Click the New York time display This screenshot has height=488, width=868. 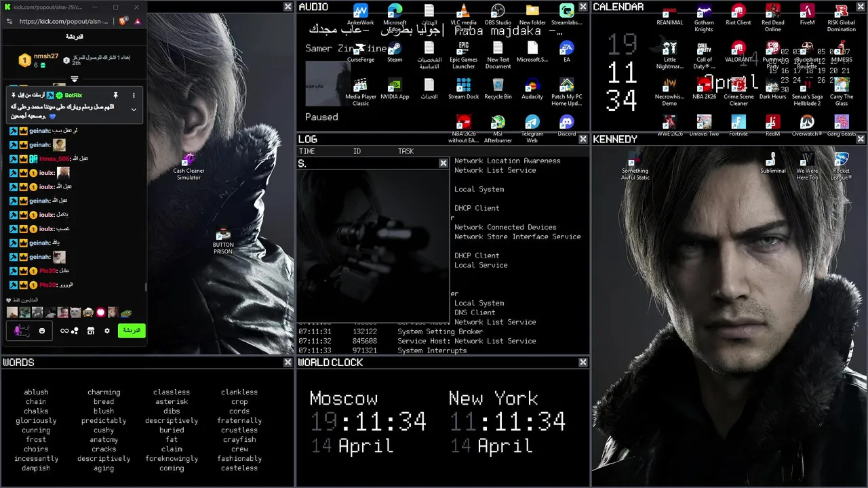tap(507, 422)
